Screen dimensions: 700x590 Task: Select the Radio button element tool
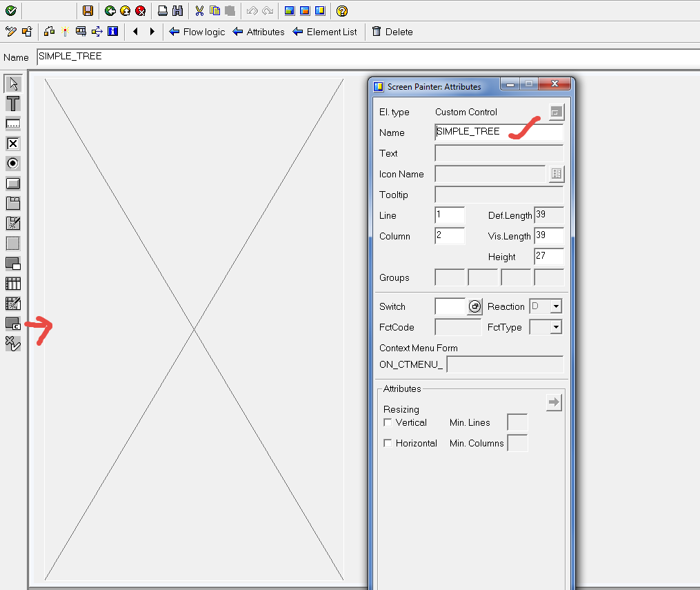tap(14, 163)
